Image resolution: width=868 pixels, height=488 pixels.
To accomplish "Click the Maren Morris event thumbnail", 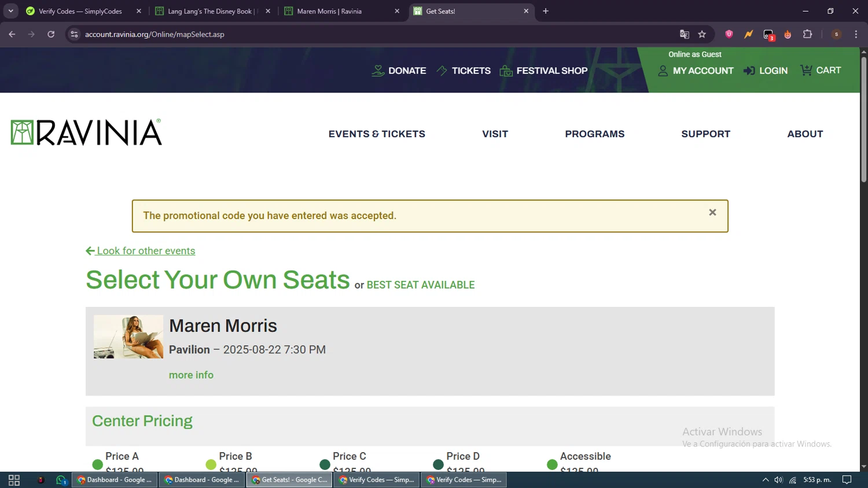I will (128, 337).
